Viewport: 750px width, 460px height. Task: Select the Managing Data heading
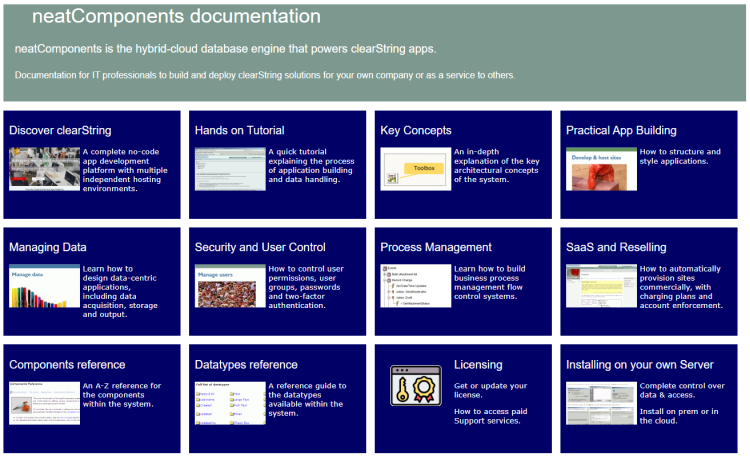47,247
